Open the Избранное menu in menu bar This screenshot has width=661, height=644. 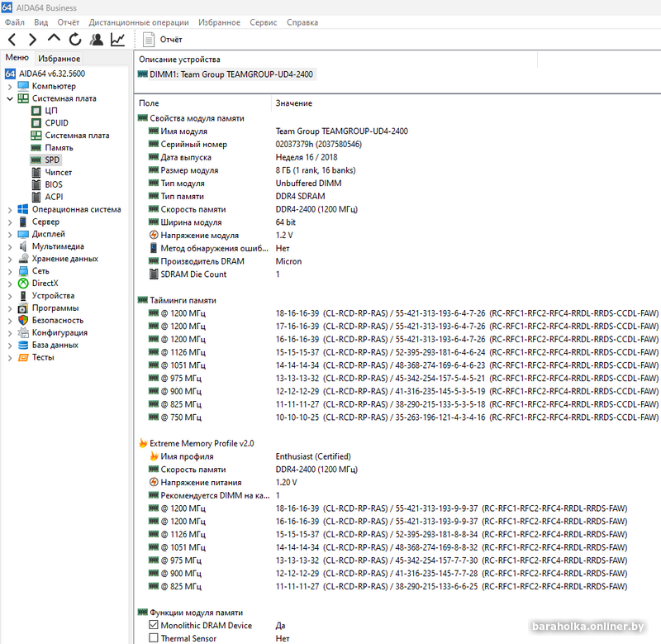(219, 22)
